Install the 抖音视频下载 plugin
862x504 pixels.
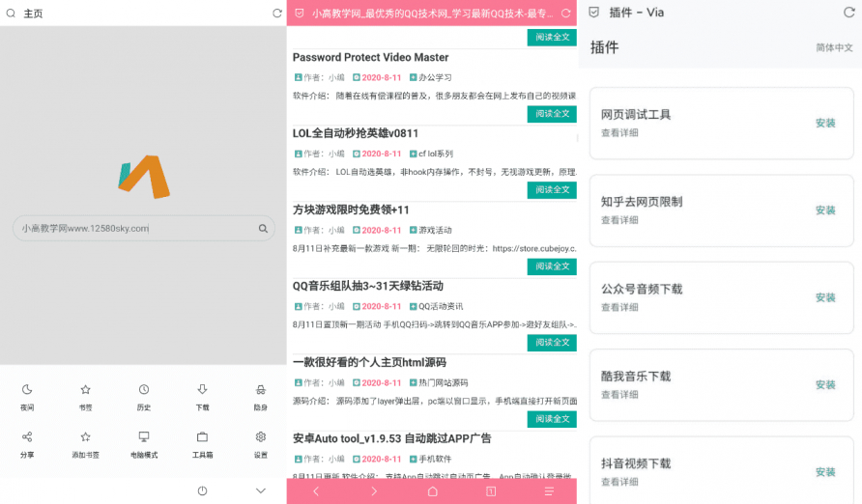[825, 472]
